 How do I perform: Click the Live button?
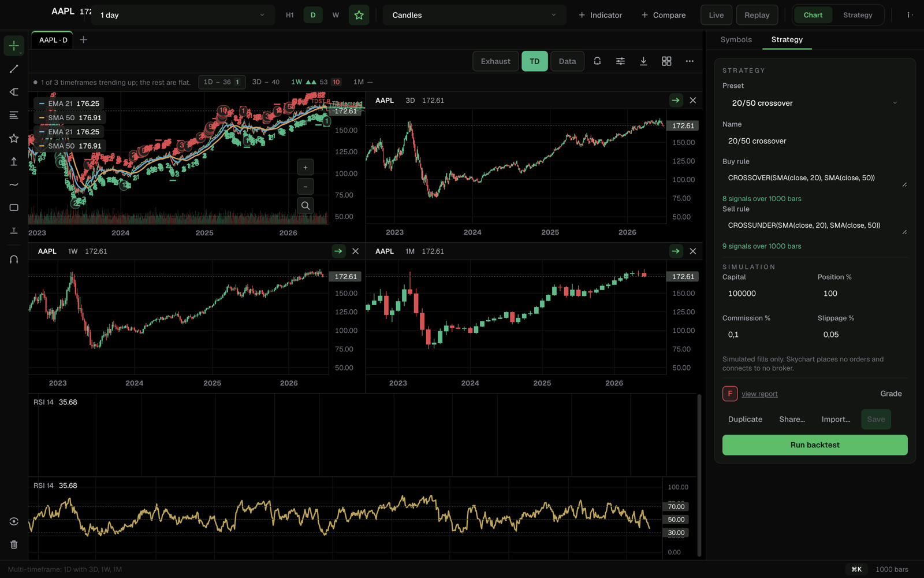click(716, 15)
